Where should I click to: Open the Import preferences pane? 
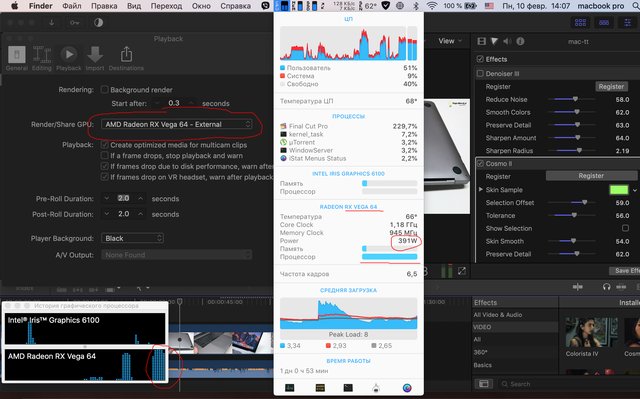point(95,58)
